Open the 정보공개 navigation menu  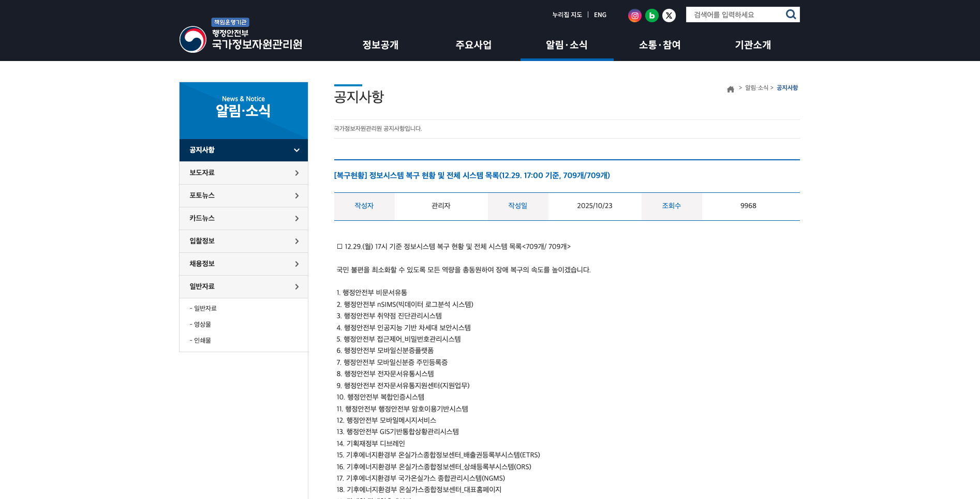[x=380, y=45]
